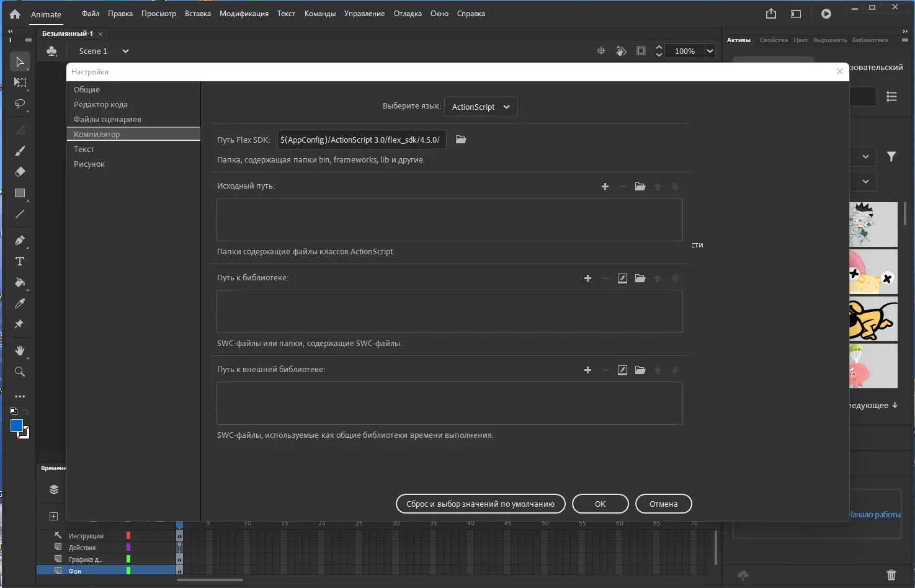915x588 pixels.
Task: Browse to folder for Путь к внешней библиотеке
Action: pyautogui.click(x=640, y=370)
